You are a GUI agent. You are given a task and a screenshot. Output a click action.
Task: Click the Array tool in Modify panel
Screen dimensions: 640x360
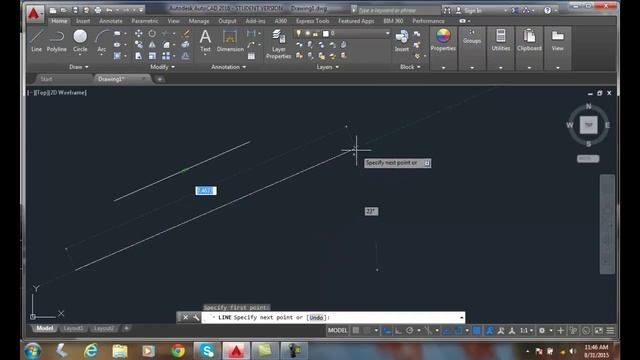166,56
